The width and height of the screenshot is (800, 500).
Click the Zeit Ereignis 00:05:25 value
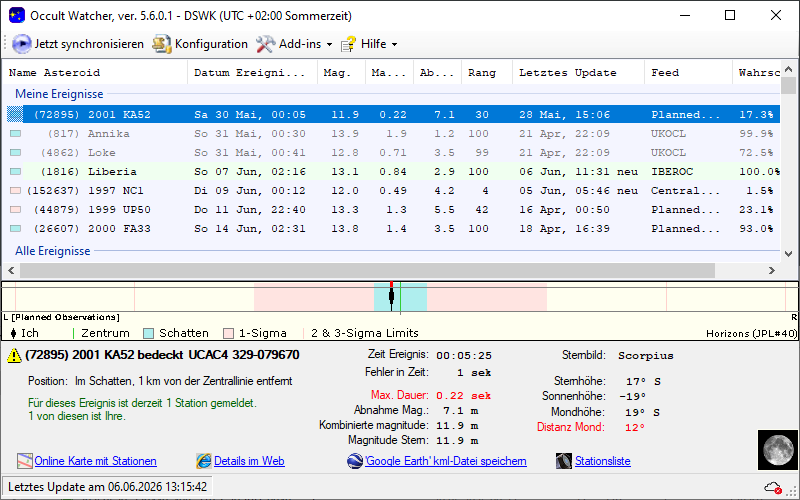point(464,356)
